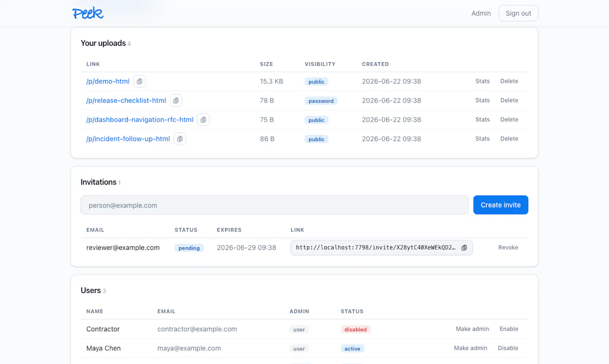Copy link for /p/incident-follow-up-html
The height and width of the screenshot is (364, 609).
180,139
